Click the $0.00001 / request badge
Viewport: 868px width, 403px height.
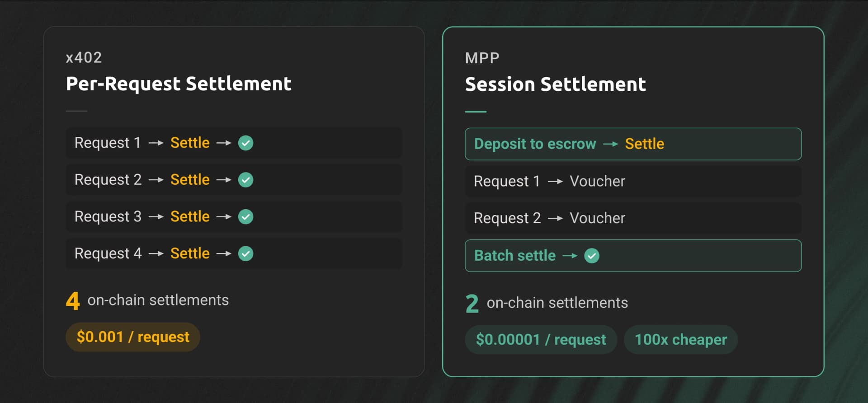click(541, 340)
